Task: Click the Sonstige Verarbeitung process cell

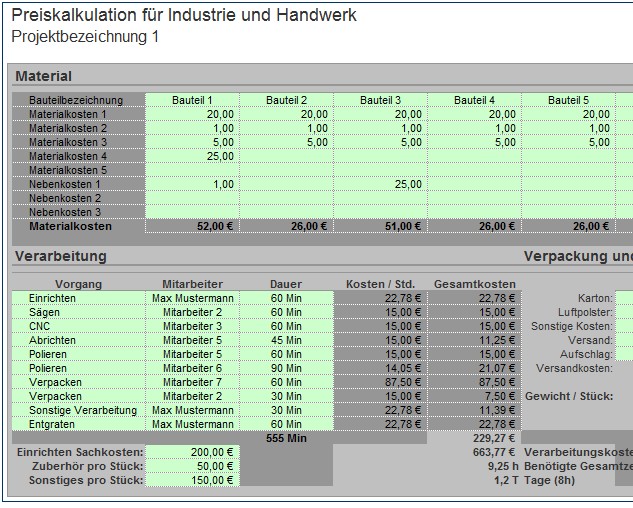Action: pyautogui.click(x=78, y=410)
